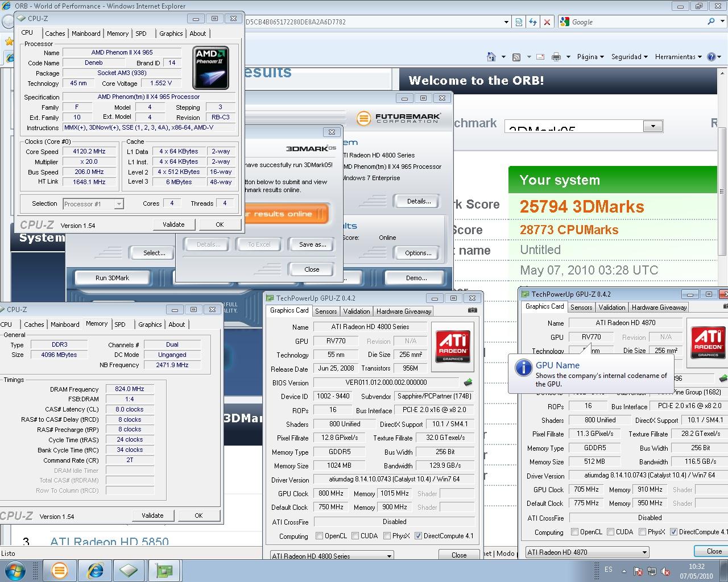Click the RSS feeds icon in IE
728x582 pixels.
(516, 57)
